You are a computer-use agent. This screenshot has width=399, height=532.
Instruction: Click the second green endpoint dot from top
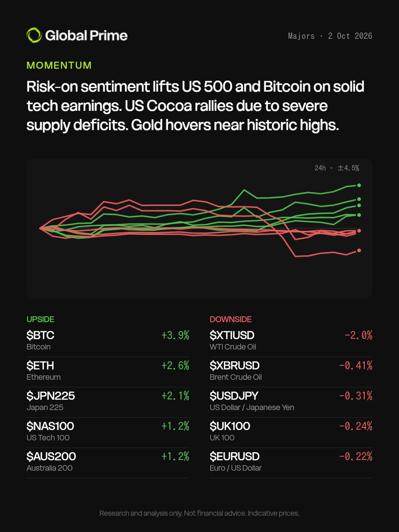tap(359, 199)
